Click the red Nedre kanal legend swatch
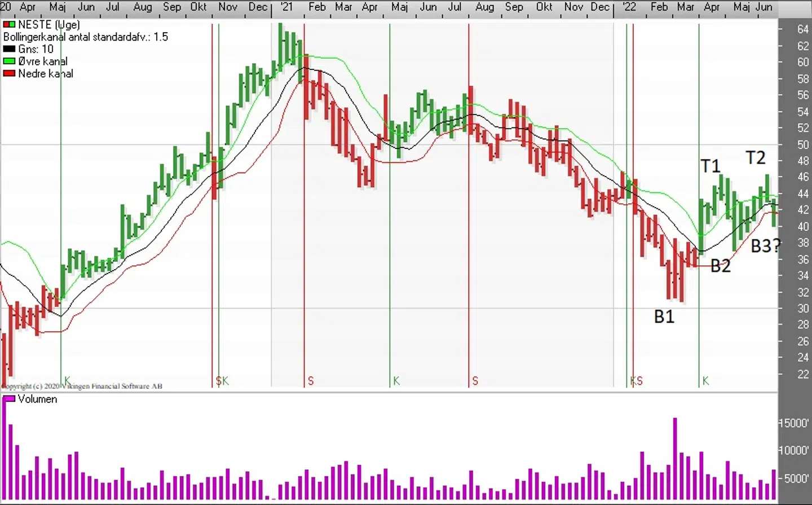 click(9, 73)
